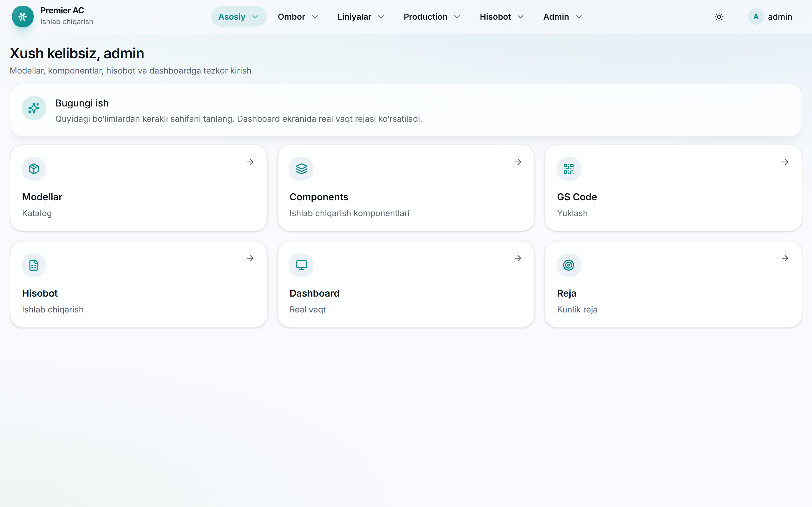Toggle light/dark theme with sun icon
Image resolution: width=812 pixels, height=507 pixels.
coord(719,16)
